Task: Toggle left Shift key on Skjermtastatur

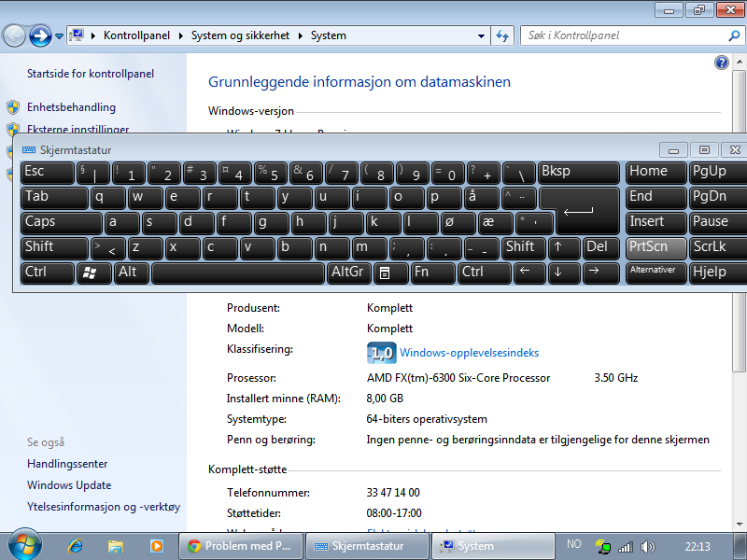Action: click(x=54, y=248)
